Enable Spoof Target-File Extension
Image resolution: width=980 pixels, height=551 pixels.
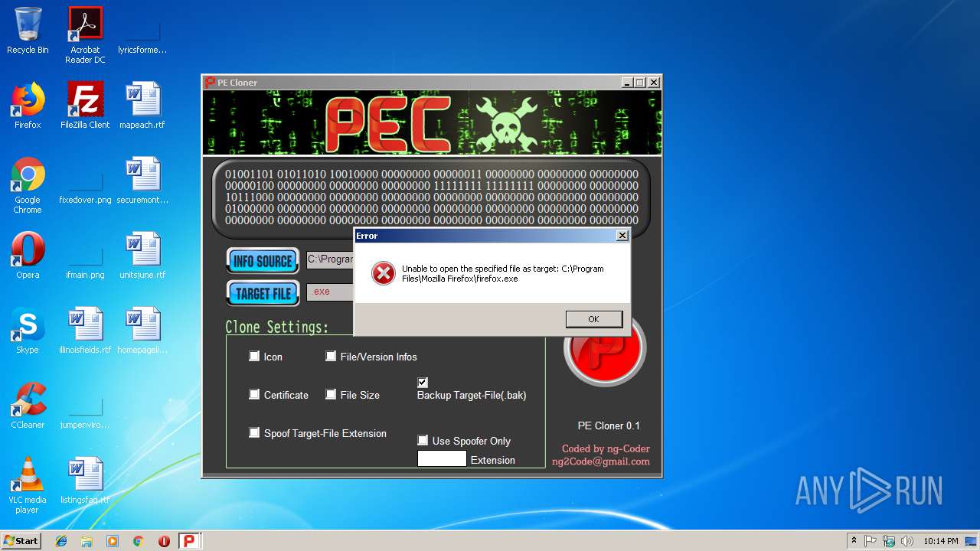coord(254,433)
